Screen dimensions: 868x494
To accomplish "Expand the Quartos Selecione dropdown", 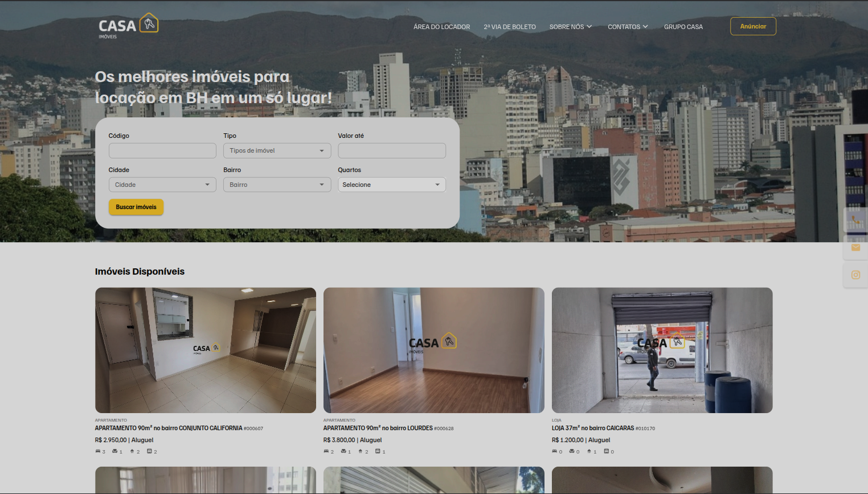I will pos(391,185).
